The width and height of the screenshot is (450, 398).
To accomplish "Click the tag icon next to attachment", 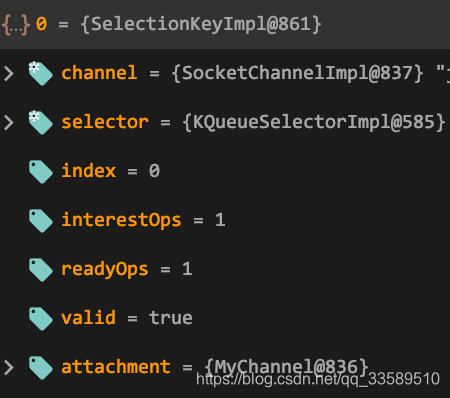I will (x=41, y=368).
